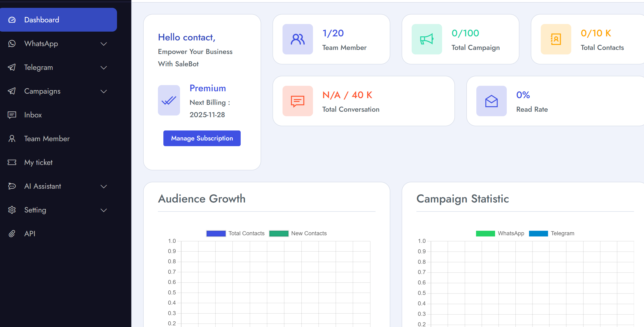
Task: Toggle WhatsApp dataset in Campaign Statistic legend
Action: (500, 233)
